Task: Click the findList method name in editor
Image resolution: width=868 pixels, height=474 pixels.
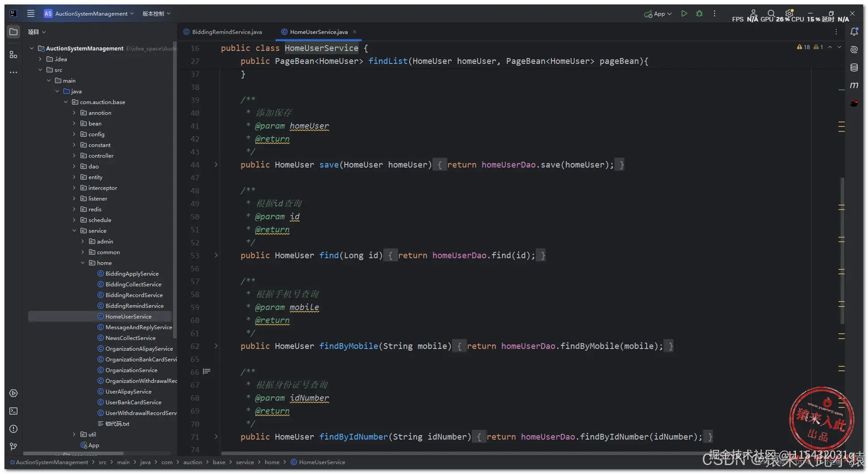Action: (388, 61)
